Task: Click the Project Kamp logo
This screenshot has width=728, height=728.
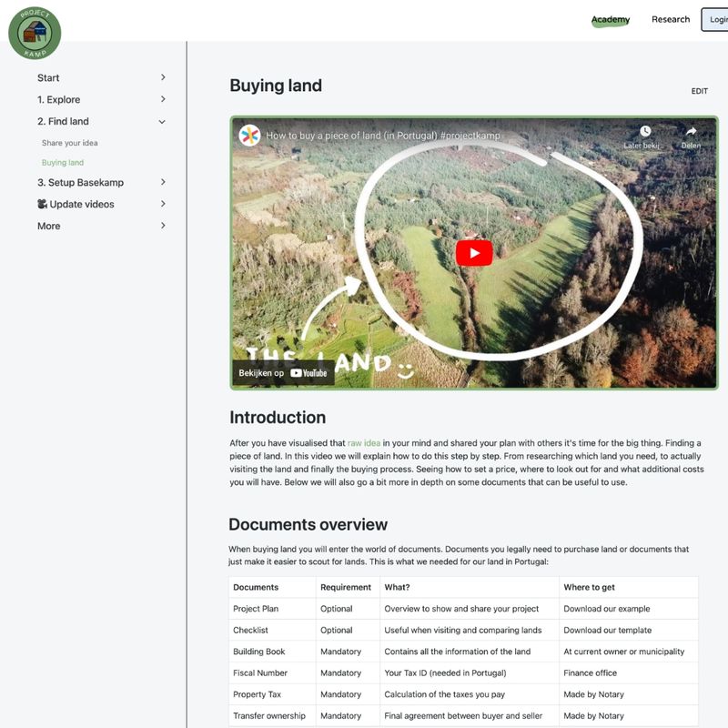Action: pos(35,33)
